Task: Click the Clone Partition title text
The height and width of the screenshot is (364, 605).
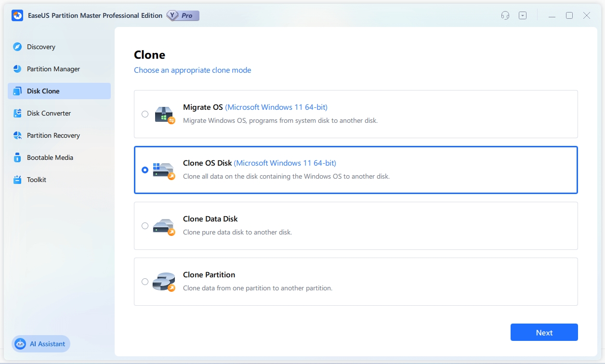Action: pyautogui.click(x=209, y=275)
